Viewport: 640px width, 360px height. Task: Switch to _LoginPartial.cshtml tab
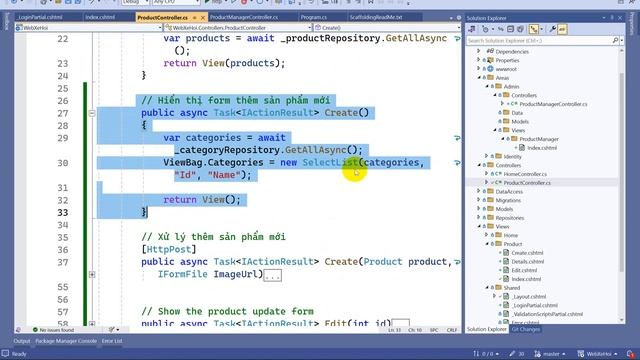point(40,17)
